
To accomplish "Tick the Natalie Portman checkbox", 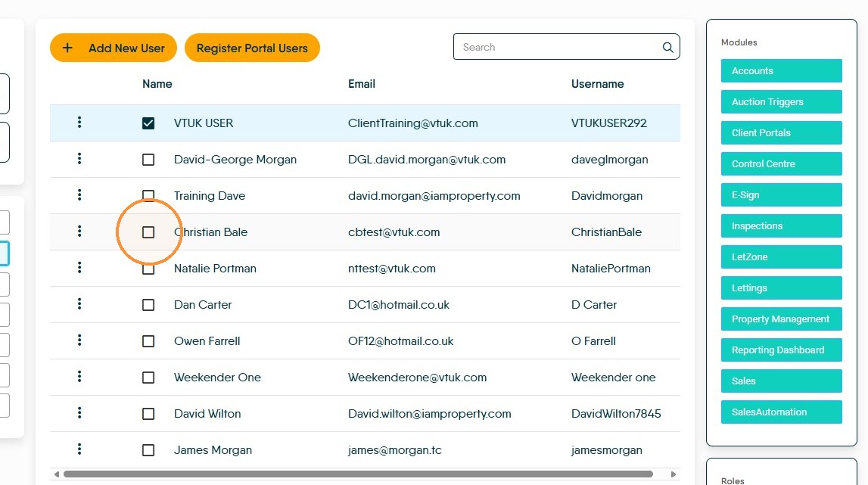I will [148, 269].
